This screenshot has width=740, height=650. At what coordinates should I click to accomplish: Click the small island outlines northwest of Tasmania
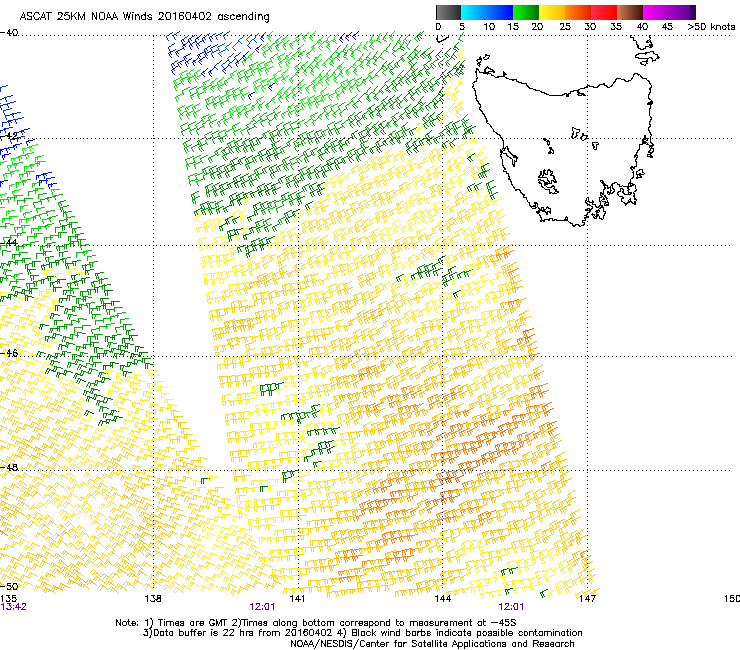pyautogui.click(x=483, y=60)
